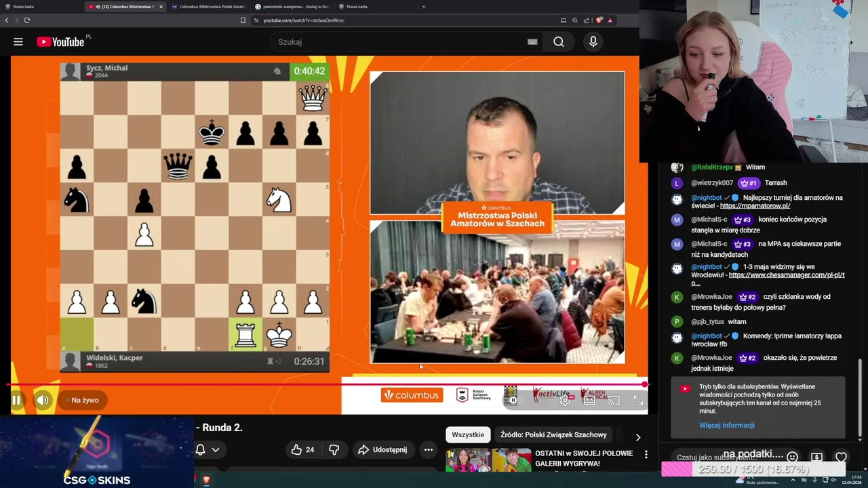Open the chessmanager.com link in chat
Image resolution: width=868 pixels, height=488 pixels.
[787, 275]
